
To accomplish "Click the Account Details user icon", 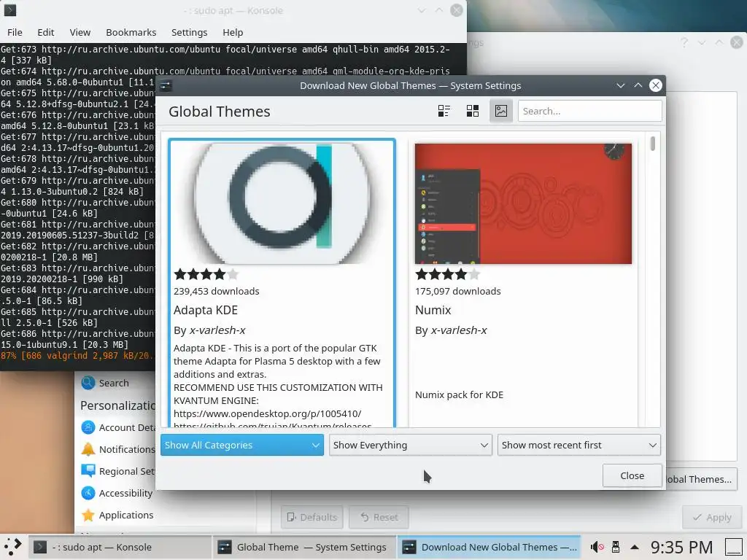I will (88, 427).
